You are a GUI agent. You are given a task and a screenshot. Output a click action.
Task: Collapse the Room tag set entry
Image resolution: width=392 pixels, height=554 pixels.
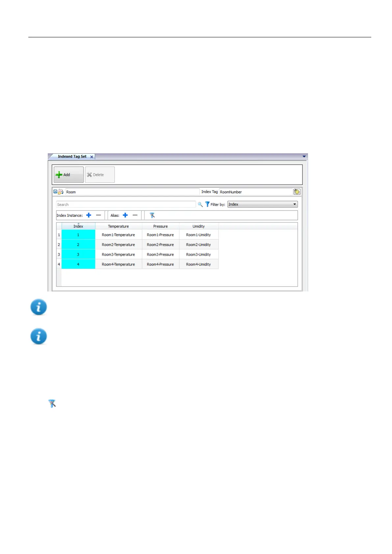55,192
